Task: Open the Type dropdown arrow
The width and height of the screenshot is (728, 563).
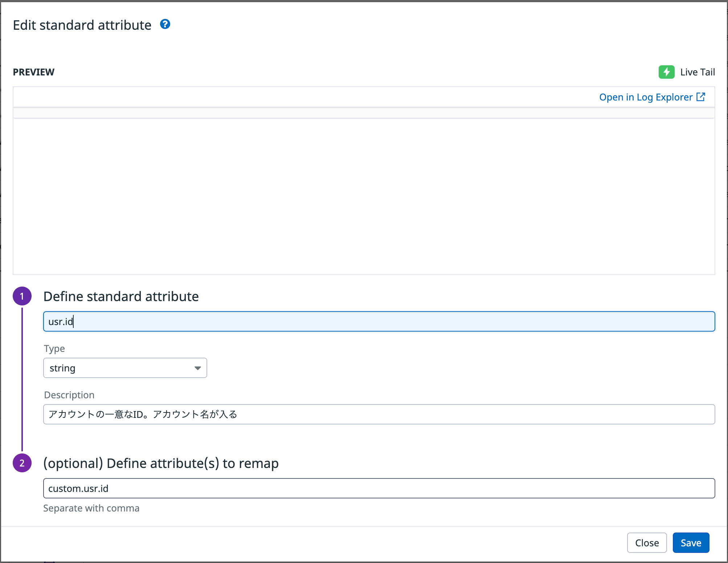Action: point(197,368)
